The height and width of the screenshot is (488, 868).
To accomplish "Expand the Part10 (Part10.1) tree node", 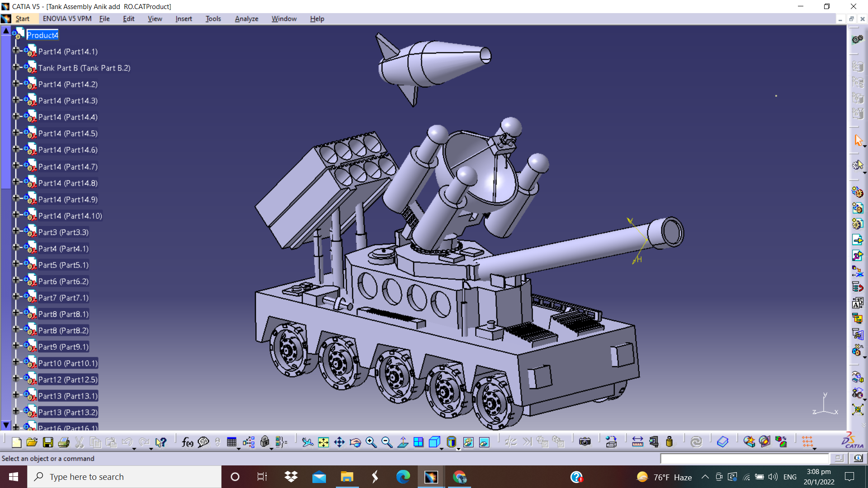I will pyautogui.click(x=16, y=362).
